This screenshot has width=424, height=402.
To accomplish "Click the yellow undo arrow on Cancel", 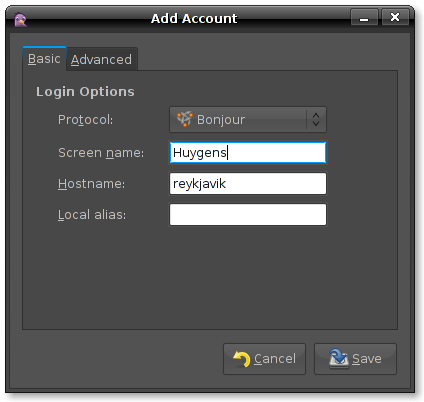I will (x=242, y=359).
